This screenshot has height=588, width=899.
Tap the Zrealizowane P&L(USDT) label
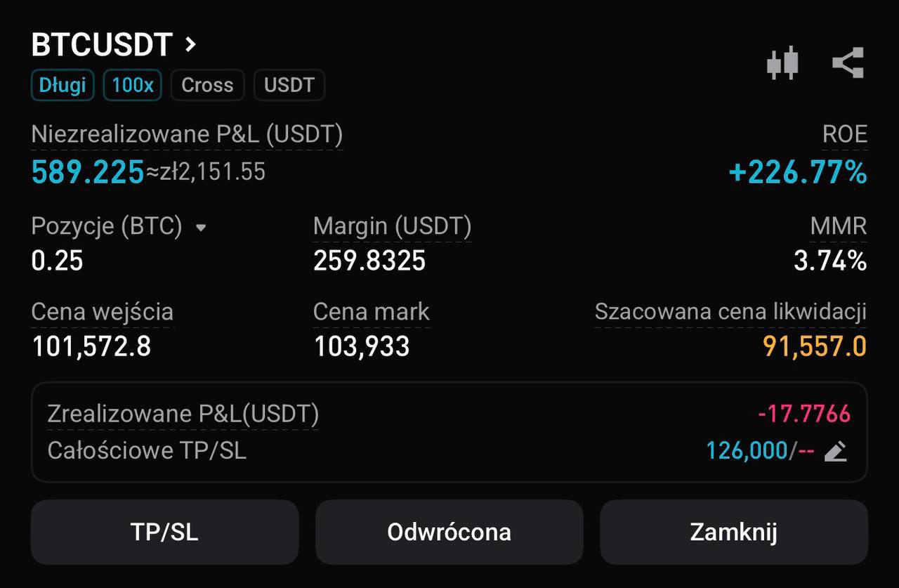pyautogui.click(x=183, y=414)
